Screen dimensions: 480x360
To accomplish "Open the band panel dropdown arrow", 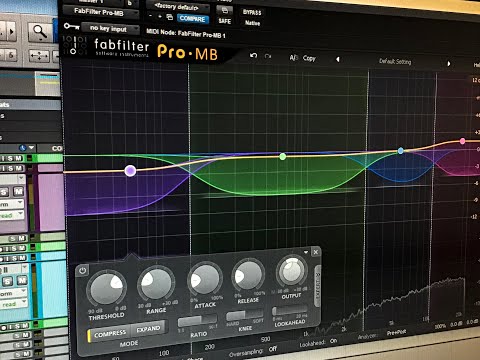I will point(306,252).
